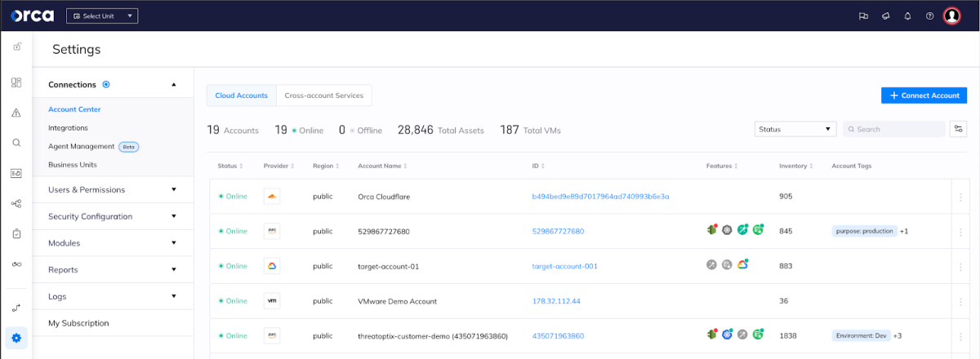The height and width of the screenshot is (359, 980).
Task: Expand Security Configuration section
Action: pyautogui.click(x=113, y=216)
